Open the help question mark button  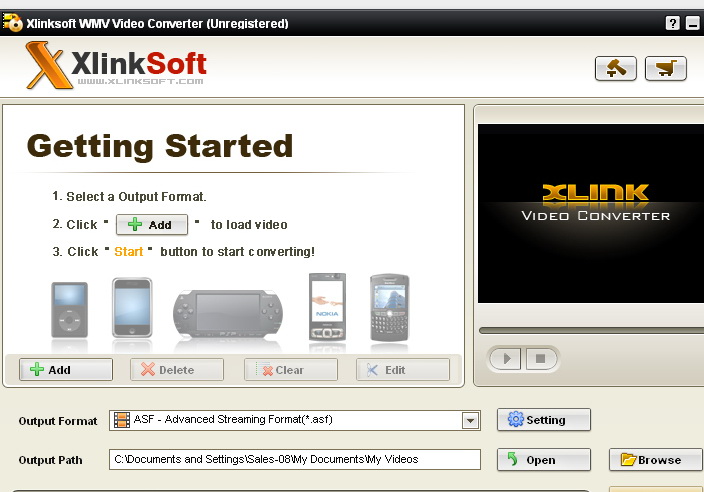[672, 23]
